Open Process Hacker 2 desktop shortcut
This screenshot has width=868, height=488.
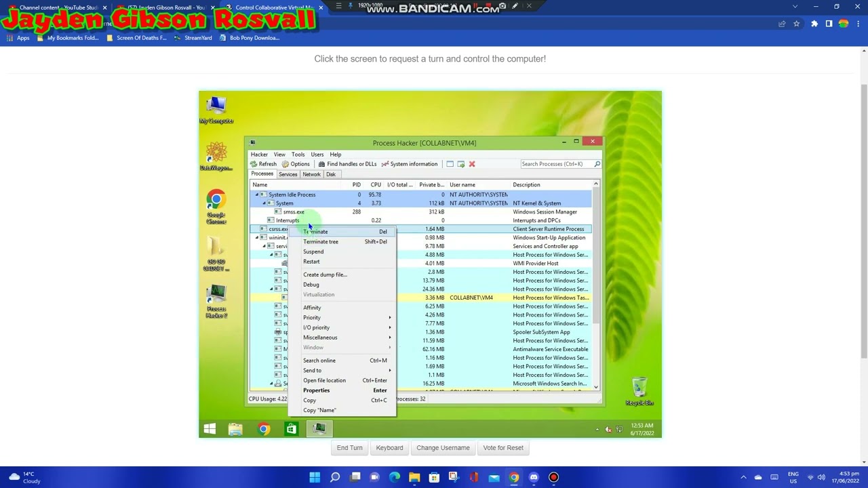216,302
